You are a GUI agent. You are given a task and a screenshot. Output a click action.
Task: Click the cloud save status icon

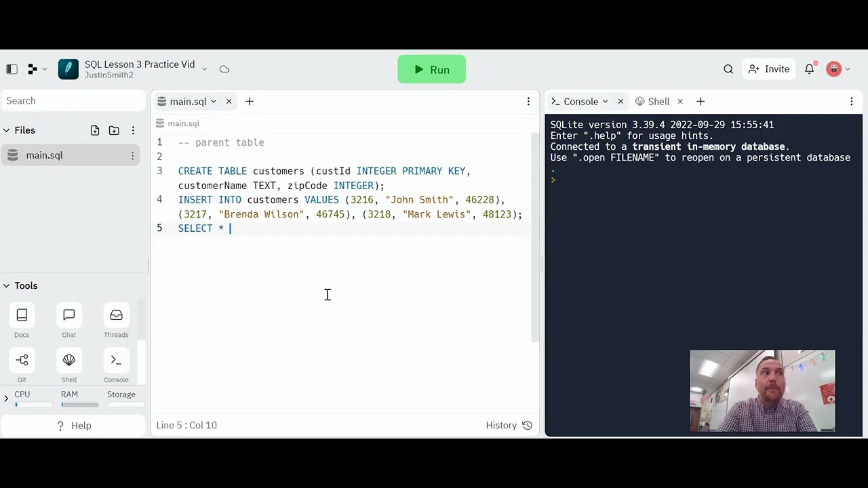(224, 69)
